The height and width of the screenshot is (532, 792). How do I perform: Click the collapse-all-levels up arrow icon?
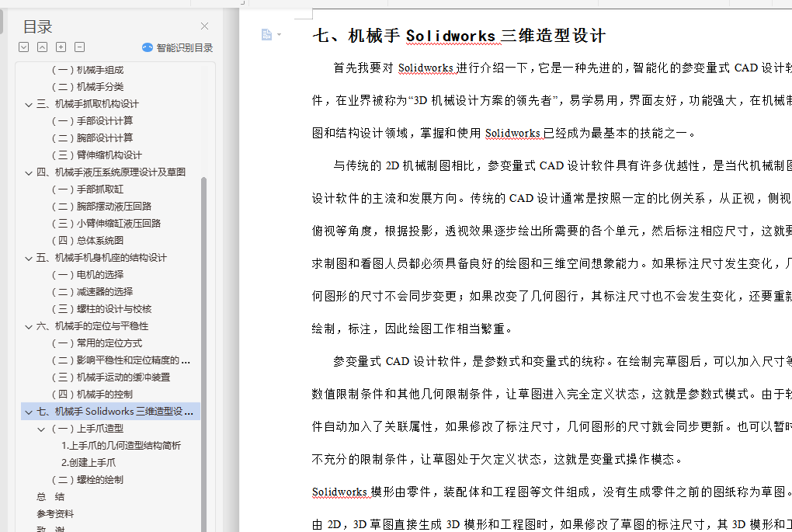point(43,47)
